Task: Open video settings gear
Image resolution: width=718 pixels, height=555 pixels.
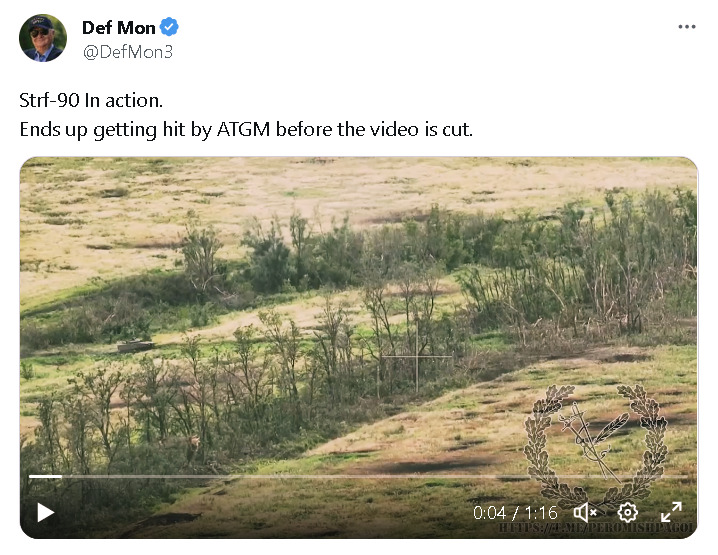Action: pyautogui.click(x=627, y=512)
